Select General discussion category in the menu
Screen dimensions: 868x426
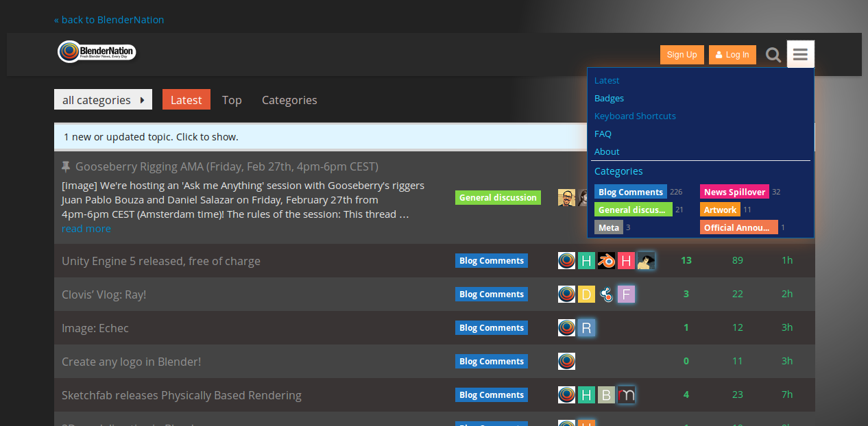(634, 210)
